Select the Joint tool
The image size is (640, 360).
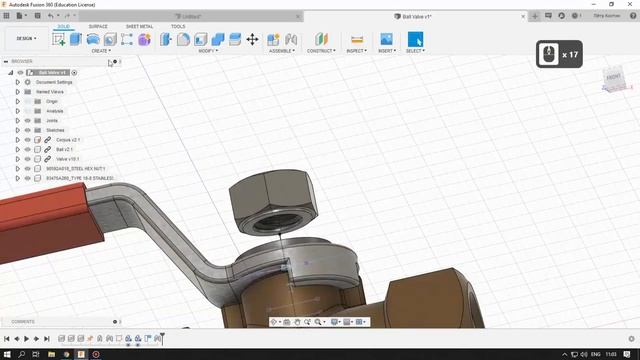(x=291, y=39)
